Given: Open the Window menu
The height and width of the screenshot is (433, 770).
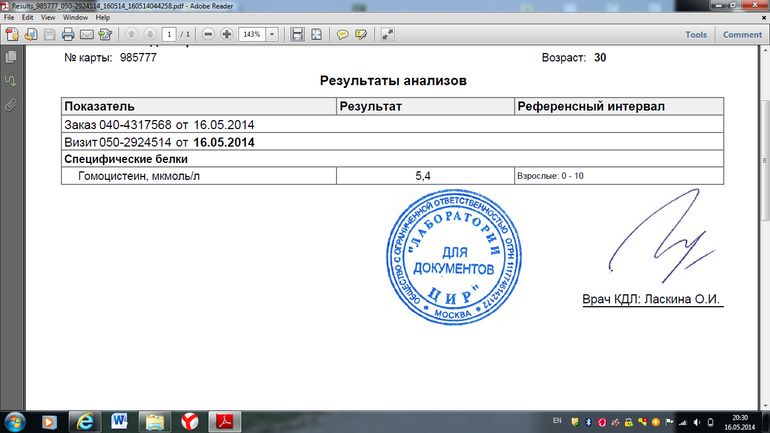Looking at the screenshot, I should tap(74, 18).
